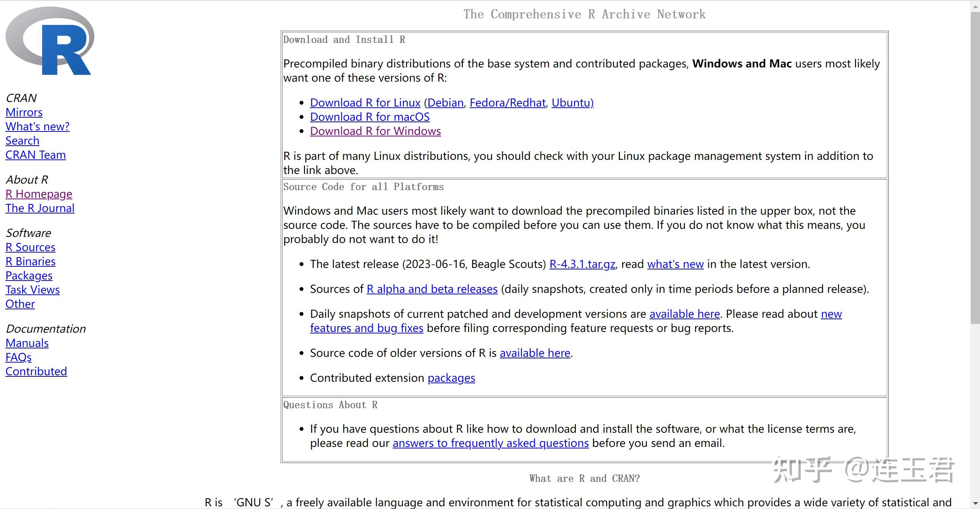Open the CRAN Team page
The image size is (980, 509).
point(35,155)
